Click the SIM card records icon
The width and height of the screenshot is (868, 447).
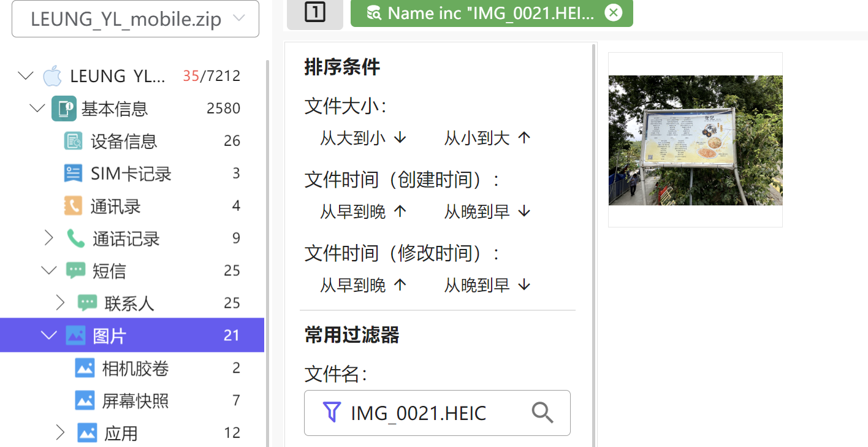pyautogui.click(x=73, y=174)
